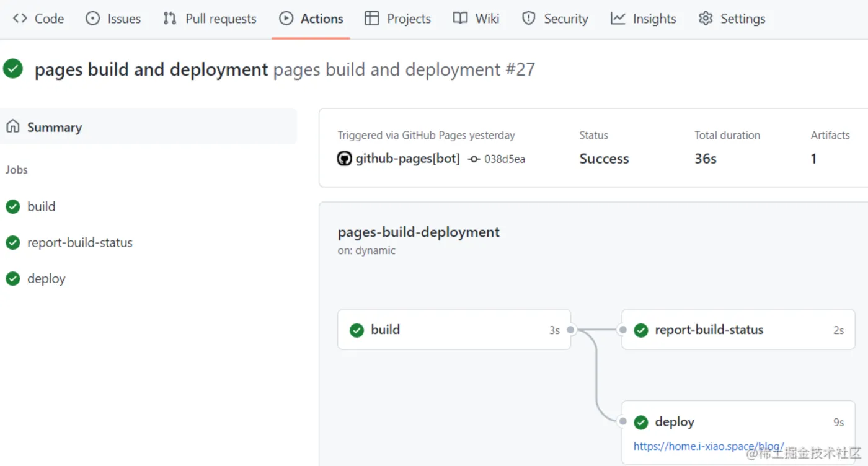The height and width of the screenshot is (466, 868).
Task: Click the Code angle-brackets icon
Action: pyautogui.click(x=20, y=19)
